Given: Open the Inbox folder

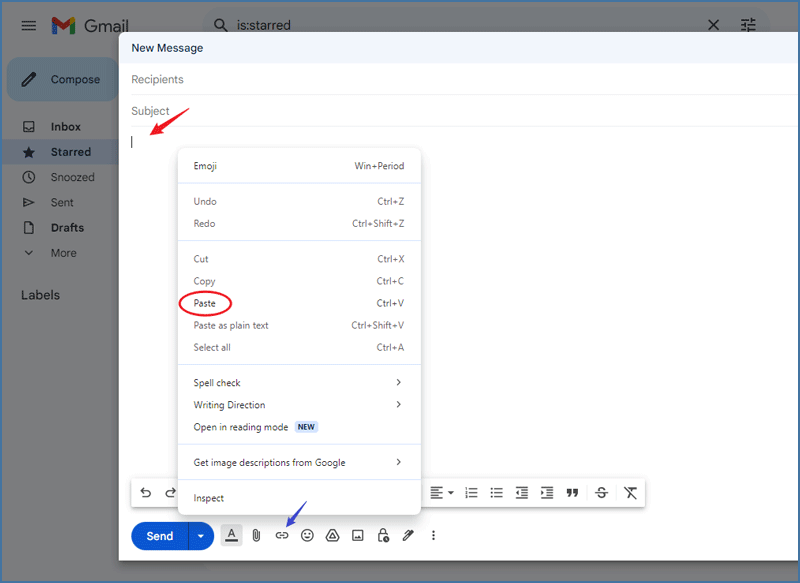Looking at the screenshot, I should tap(65, 126).
